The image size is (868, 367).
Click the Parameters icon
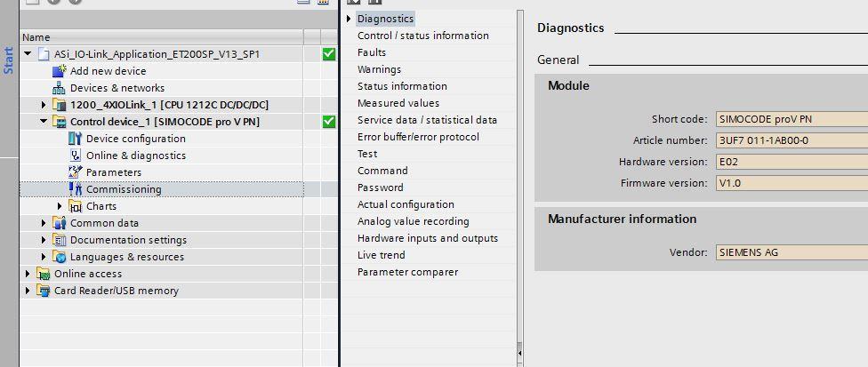(x=76, y=172)
